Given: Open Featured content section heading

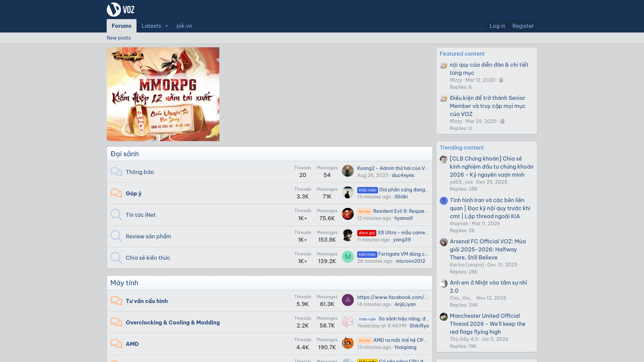Looking at the screenshot, I should (x=462, y=54).
